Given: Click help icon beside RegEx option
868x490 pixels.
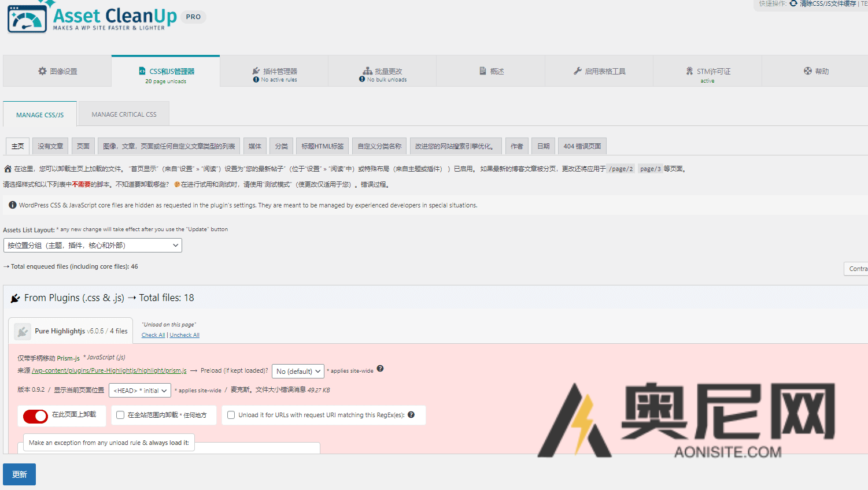Looking at the screenshot, I should 411,415.
